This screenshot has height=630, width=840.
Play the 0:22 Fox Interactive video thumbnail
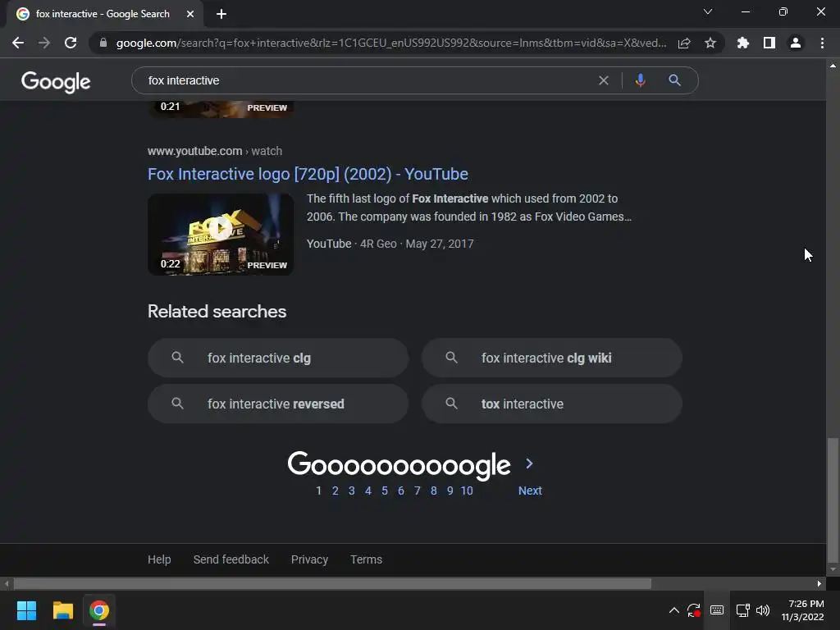pyautogui.click(x=221, y=235)
